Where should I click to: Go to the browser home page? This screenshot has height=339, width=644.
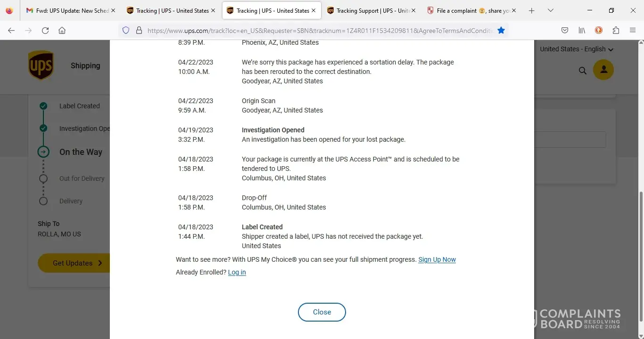62,30
